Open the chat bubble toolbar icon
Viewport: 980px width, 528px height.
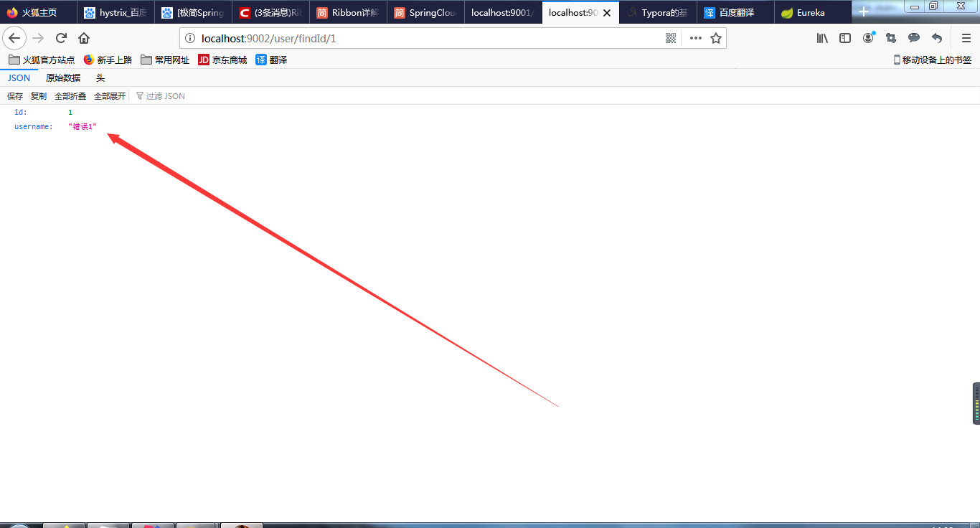[x=914, y=38]
